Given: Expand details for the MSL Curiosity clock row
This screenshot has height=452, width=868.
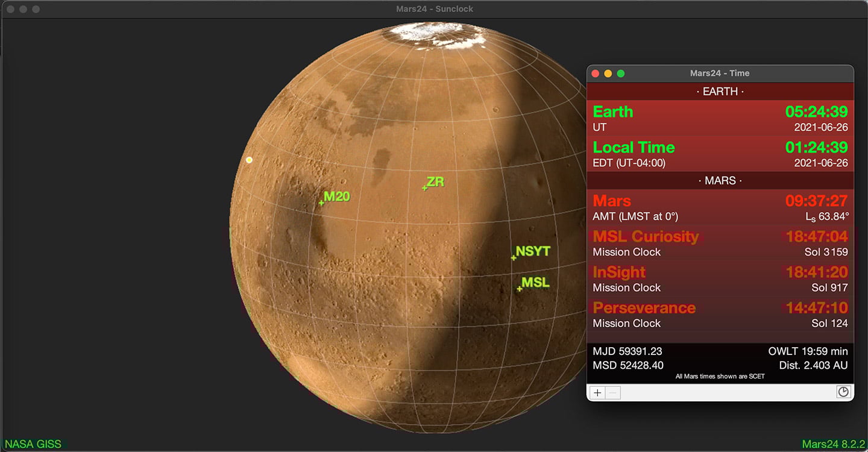Looking at the screenshot, I should [x=720, y=243].
